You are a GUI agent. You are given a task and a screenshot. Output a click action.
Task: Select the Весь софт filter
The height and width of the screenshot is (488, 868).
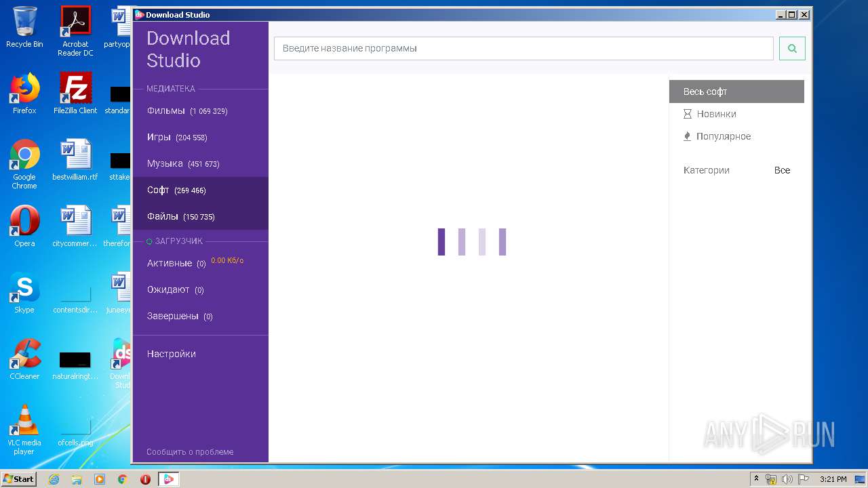(x=736, y=91)
